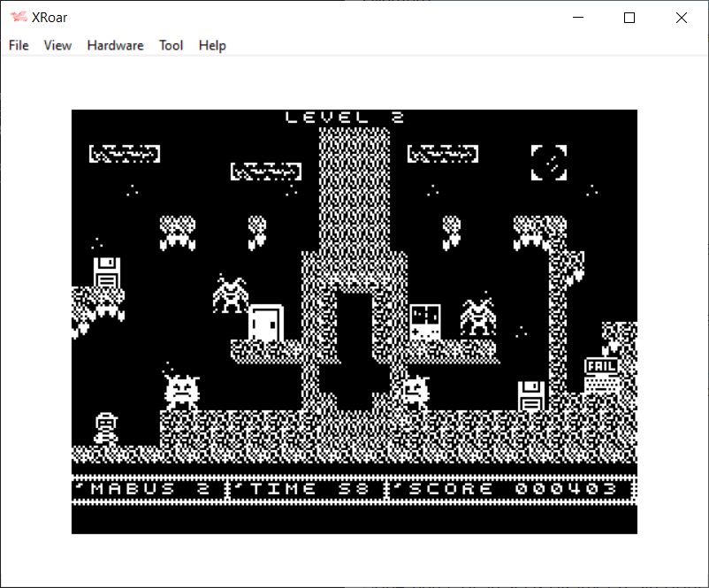Viewport: 709px width, 588px height.
Task: Open the View menu
Action: (57, 45)
